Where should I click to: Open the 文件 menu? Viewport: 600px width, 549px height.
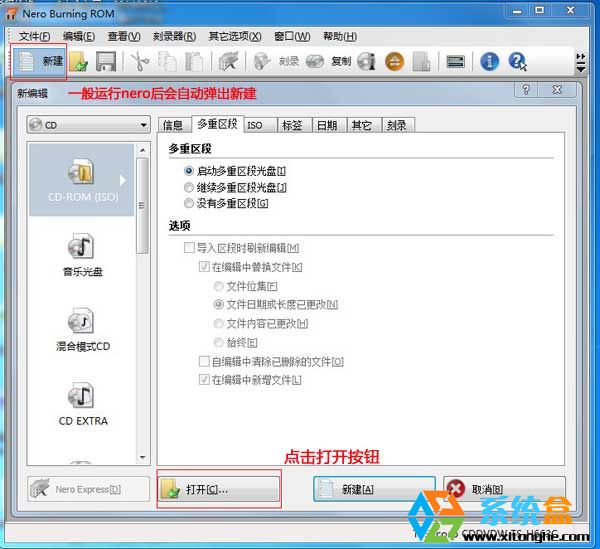(x=34, y=36)
